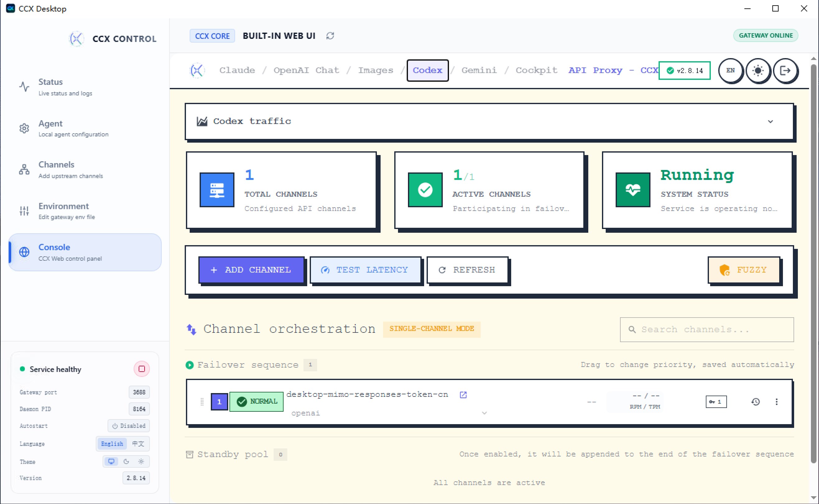Screen dimensions: 819x504
Task: Click the desktop-mimo-responses-token-cn channel name
Action: click(x=367, y=395)
